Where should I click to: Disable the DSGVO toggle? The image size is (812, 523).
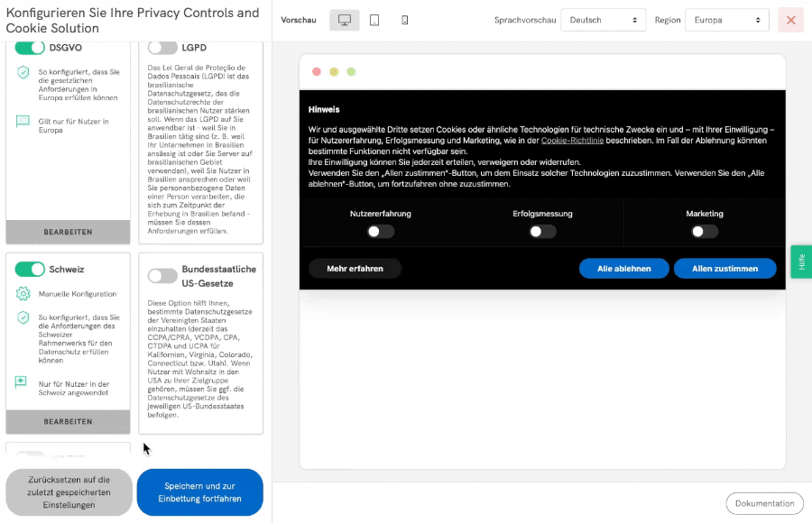30,47
